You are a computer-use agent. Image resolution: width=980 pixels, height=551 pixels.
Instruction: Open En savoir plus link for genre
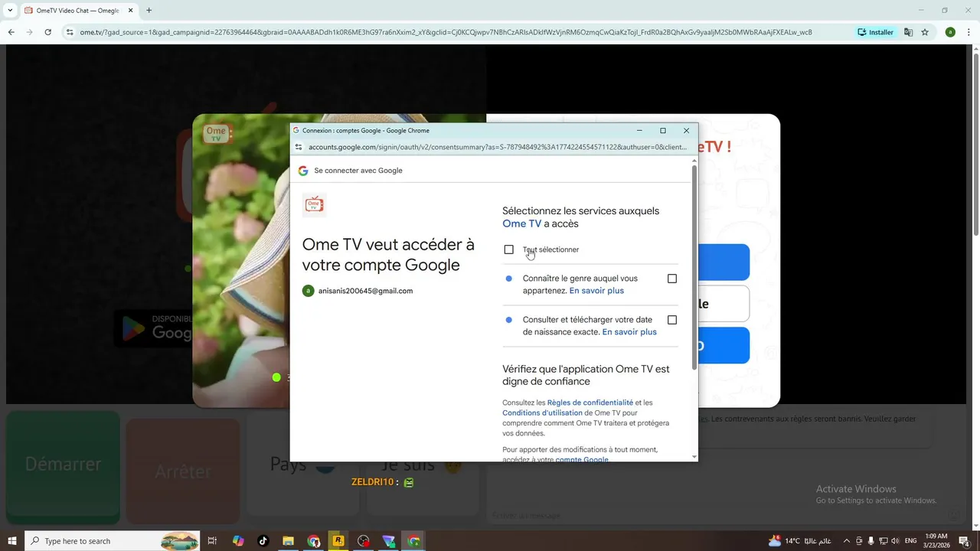(596, 291)
